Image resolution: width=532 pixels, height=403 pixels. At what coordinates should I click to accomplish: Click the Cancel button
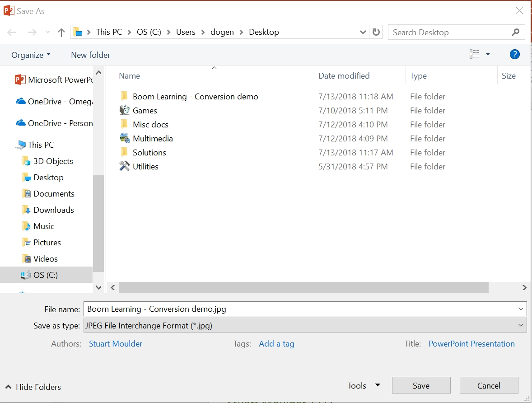coord(489,385)
